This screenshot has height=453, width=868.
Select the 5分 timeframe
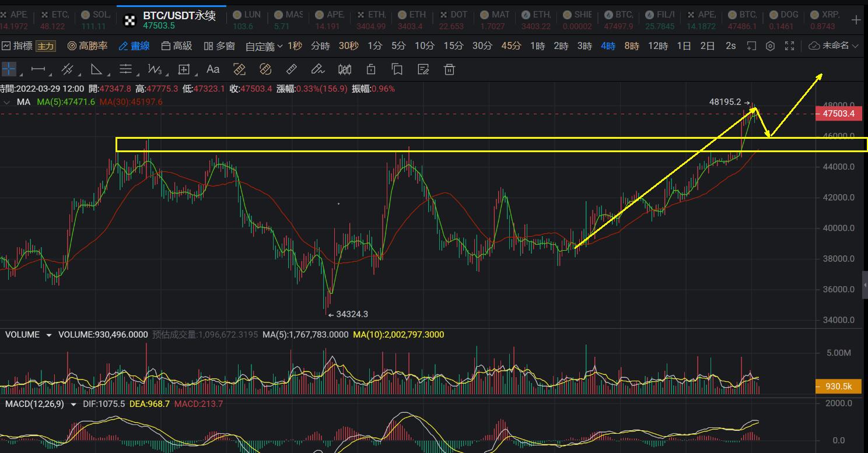pos(398,46)
